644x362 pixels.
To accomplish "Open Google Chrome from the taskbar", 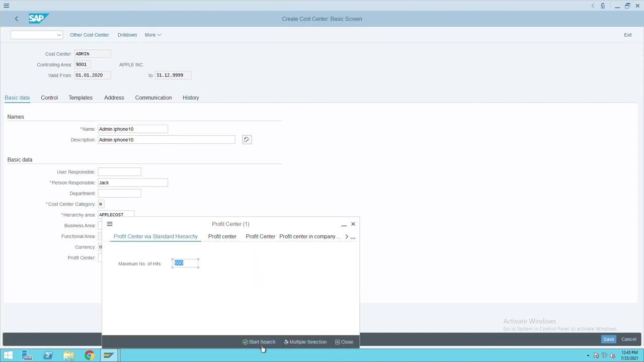I will coord(89,356).
